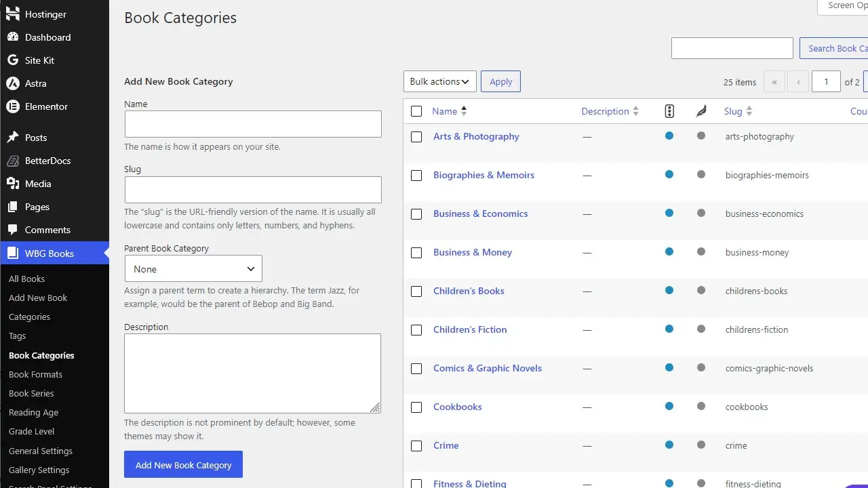The image size is (868, 488).
Task: Click readability dot for Cookbooks row
Action: pyautogui.click(x=701, y=406)
